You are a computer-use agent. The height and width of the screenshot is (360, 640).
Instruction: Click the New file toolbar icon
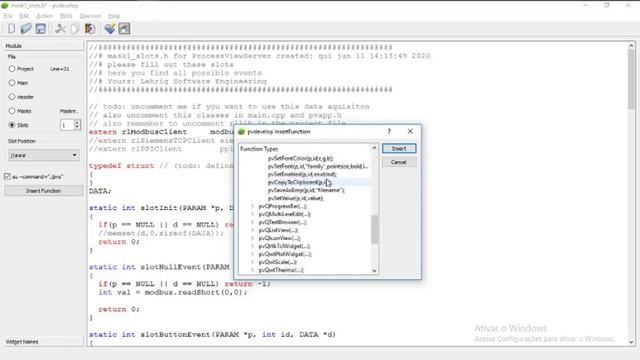pos(11,29)
